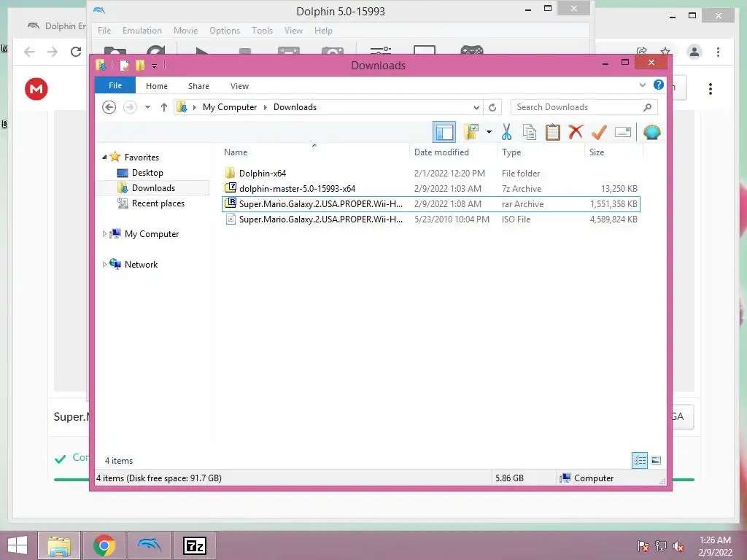Click the Search Downloads field

point(584,107)
